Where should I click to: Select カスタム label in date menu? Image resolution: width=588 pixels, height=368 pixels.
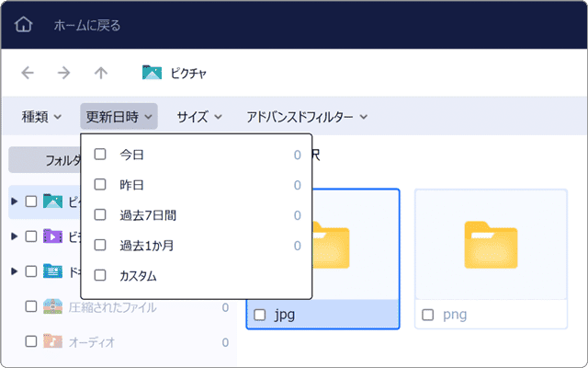click(138, 276)
